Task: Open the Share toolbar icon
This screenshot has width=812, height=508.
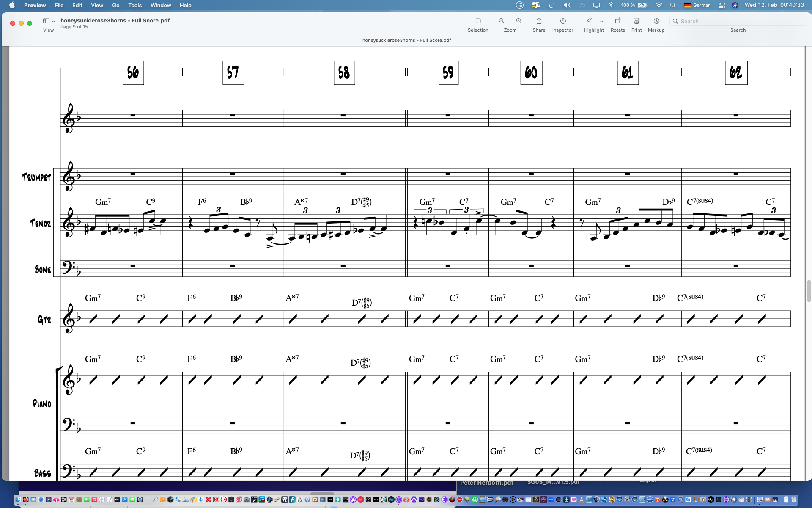Action: pyautogui.click(x=539, y=21)
